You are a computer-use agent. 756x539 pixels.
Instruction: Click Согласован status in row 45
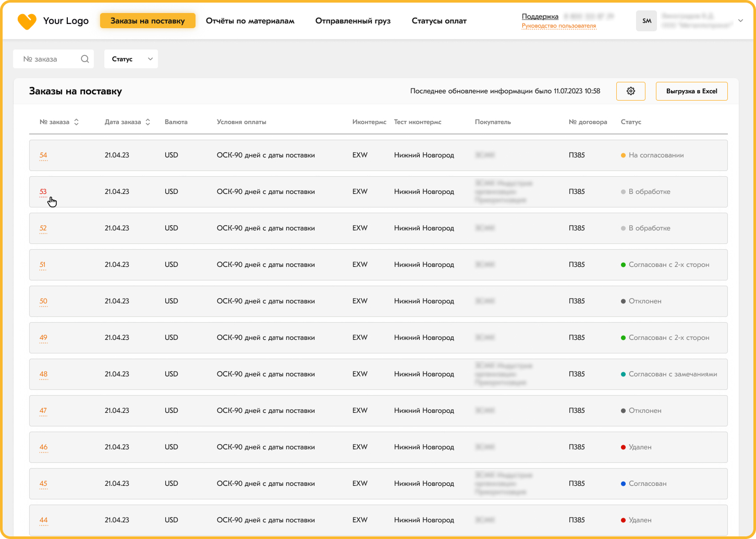click(644, 484)
